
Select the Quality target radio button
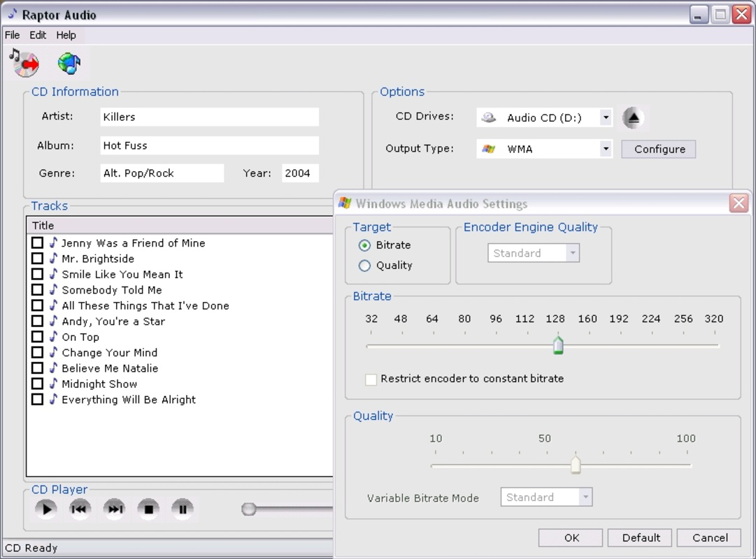tap(364, 266)
